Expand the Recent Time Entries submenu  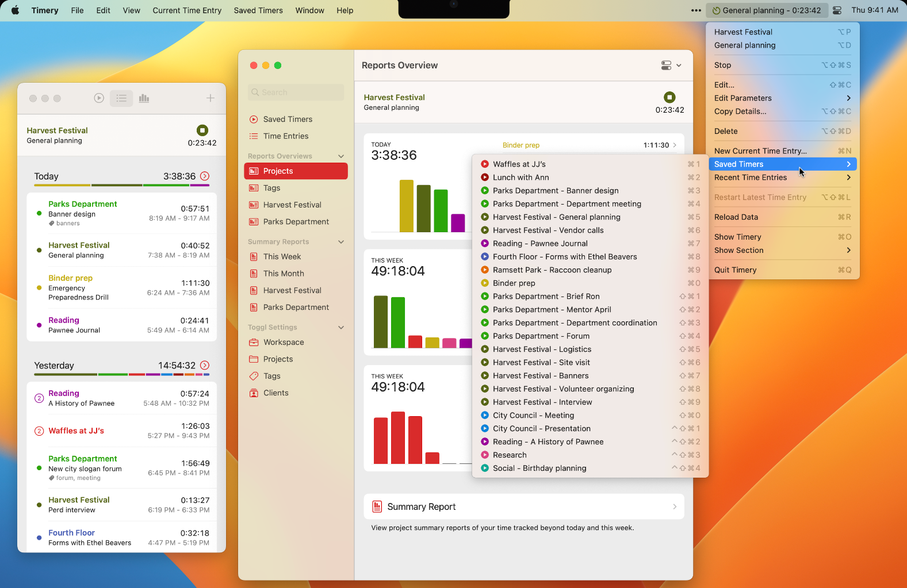(783, 177)
